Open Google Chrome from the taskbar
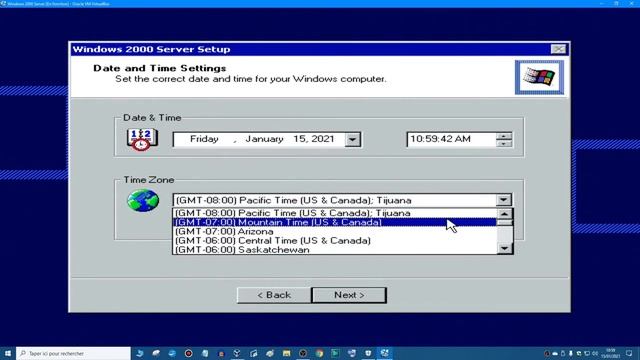This screenshot has width=640, height=360. [319, 353]
